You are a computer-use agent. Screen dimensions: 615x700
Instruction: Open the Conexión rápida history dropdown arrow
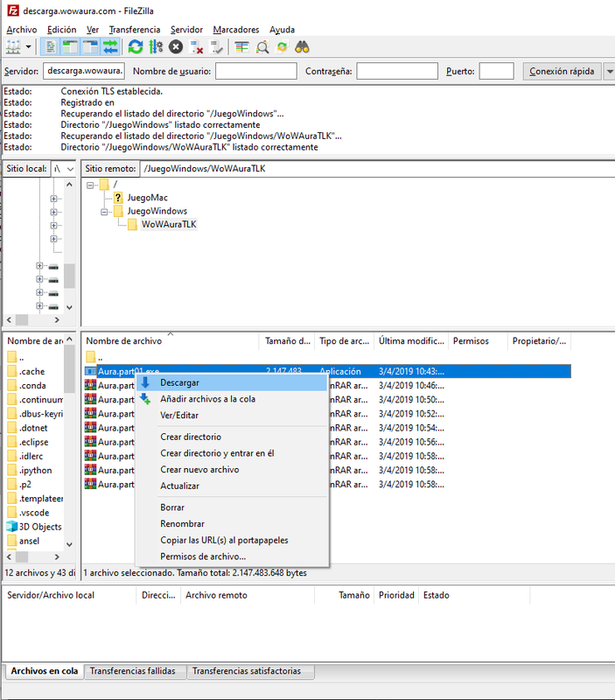click(x=610, y=72)
